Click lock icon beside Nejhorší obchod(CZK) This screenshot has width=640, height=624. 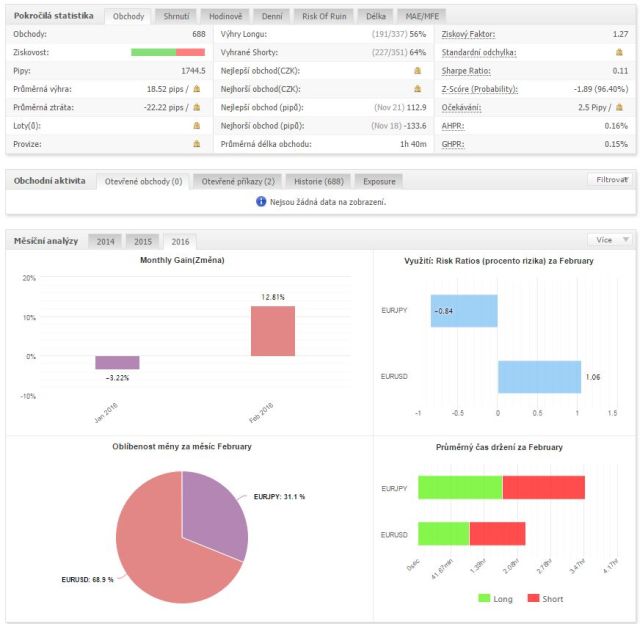pos(417,89)
